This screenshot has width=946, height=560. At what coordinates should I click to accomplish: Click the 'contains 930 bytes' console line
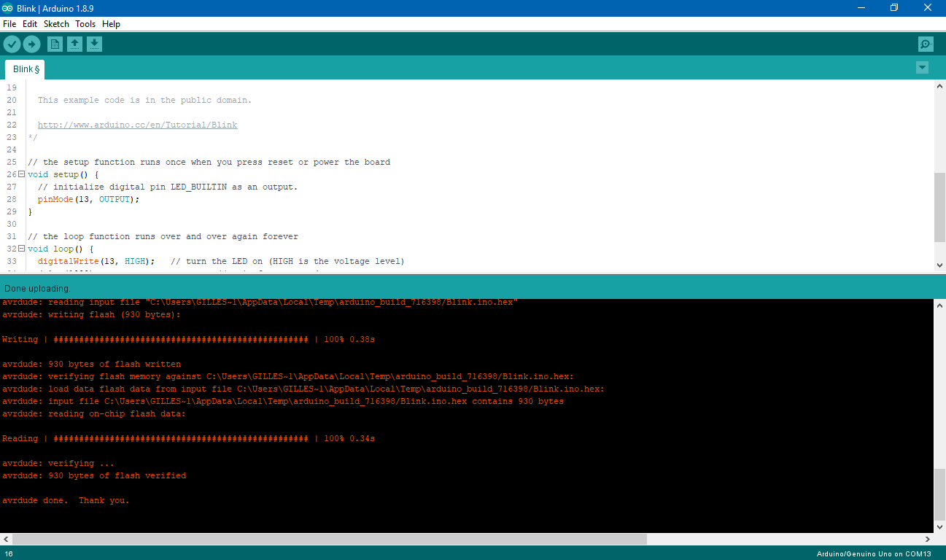tap(283, 401)
